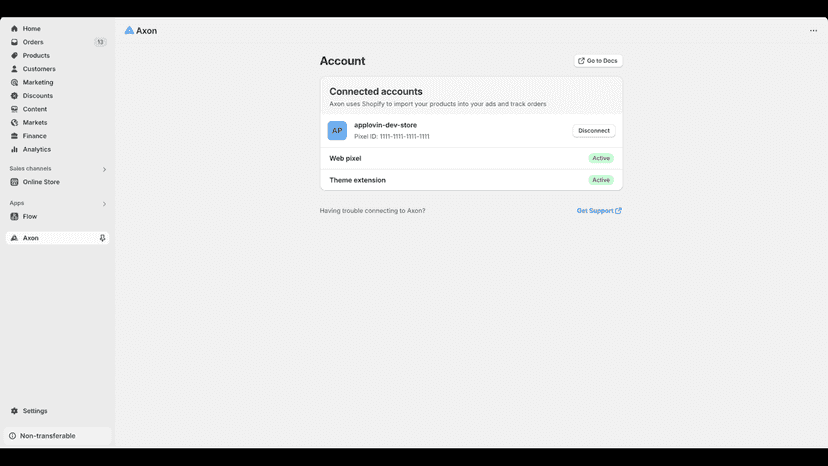Screen dimensions: 828x466
Task: Click the Non-transferable label
Action: click(48, 436)
